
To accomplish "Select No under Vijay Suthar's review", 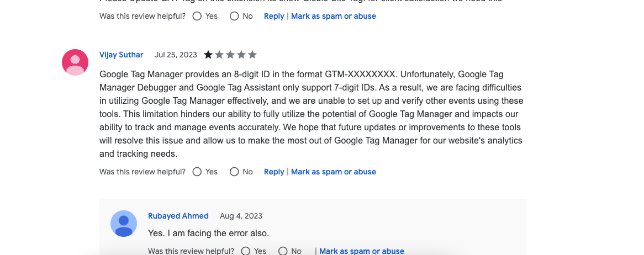I will 234,172.
